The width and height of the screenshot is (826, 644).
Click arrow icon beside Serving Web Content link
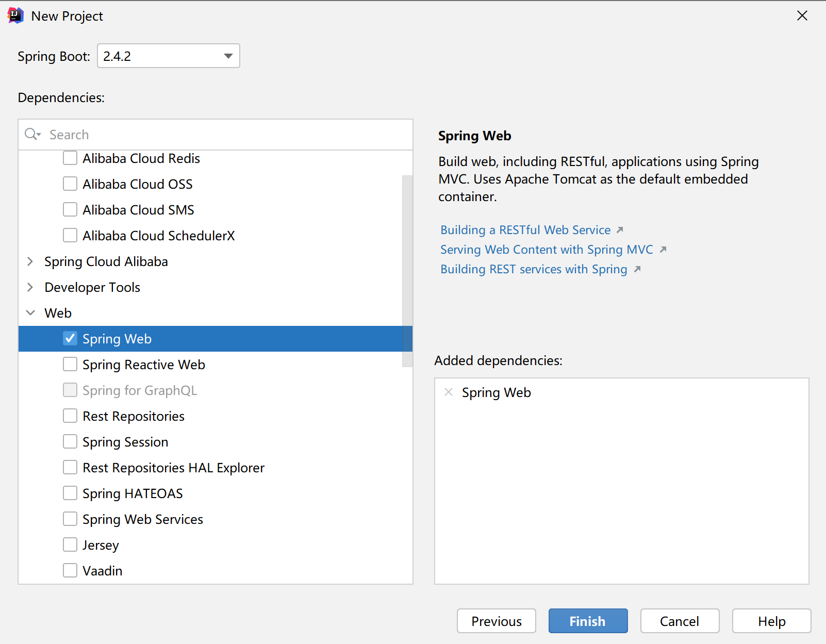(x=663, y=250)
